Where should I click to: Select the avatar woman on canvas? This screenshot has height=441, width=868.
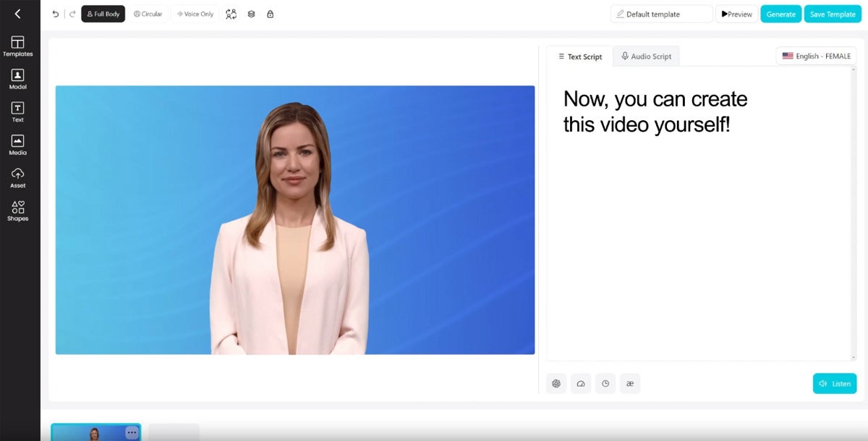289,228
